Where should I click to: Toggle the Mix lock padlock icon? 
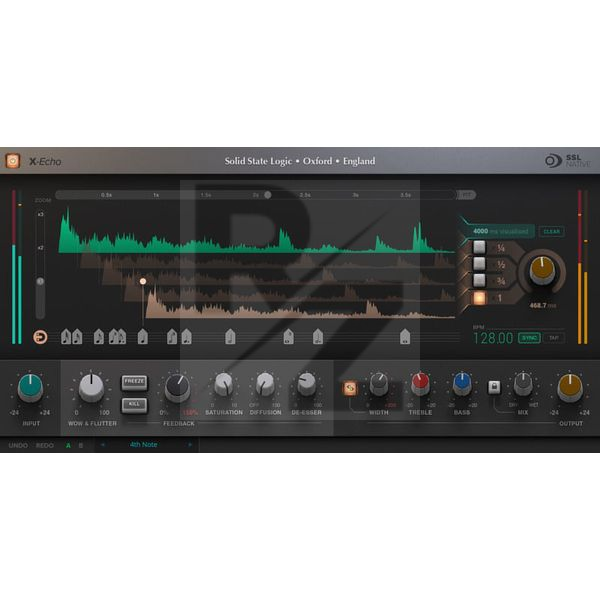494,387
